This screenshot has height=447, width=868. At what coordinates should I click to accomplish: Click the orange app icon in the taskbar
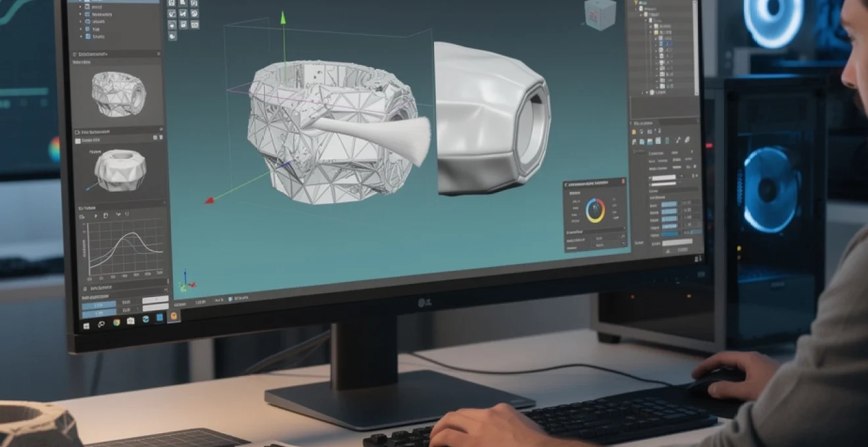[x=174, y=316]
